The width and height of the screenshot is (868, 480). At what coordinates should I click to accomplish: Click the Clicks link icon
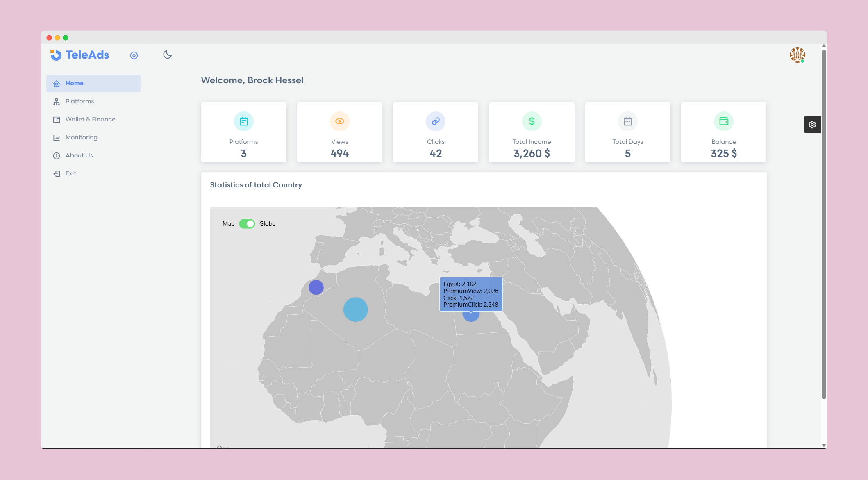[x=435, y=121]
